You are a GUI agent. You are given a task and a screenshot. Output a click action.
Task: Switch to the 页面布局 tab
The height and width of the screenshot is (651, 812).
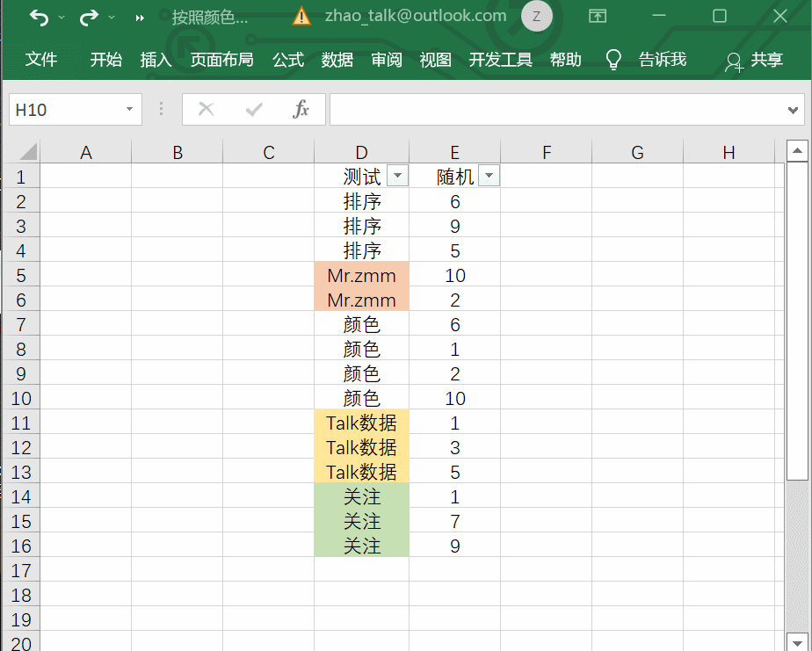pos(221,60)
